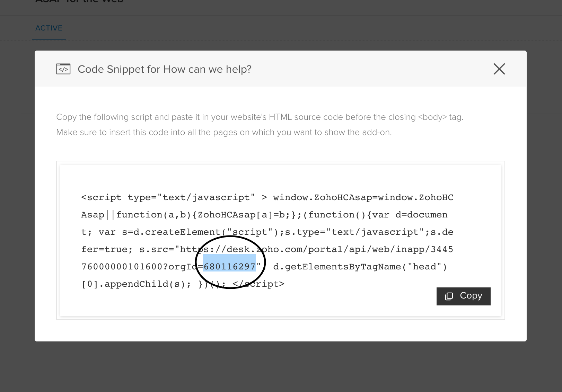Click the 'Copy the following script' instruction line
The image size is (562, 392).
click(x=260, y=117)
